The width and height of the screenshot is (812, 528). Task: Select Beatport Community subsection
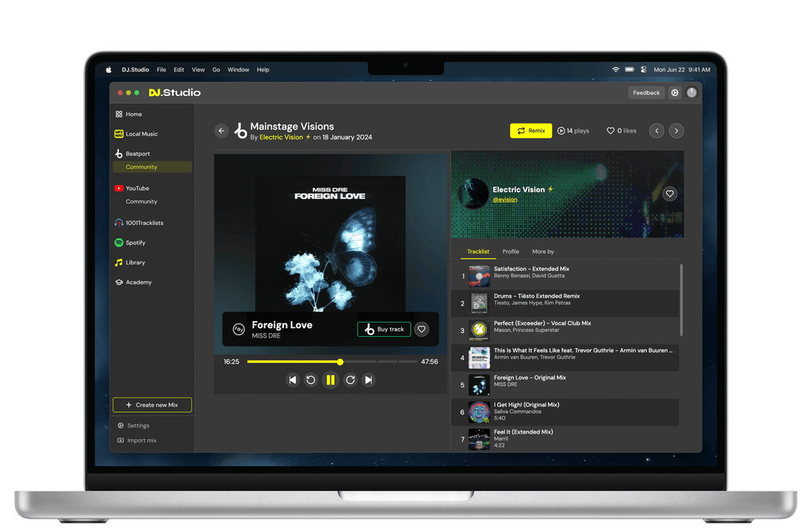152,167
